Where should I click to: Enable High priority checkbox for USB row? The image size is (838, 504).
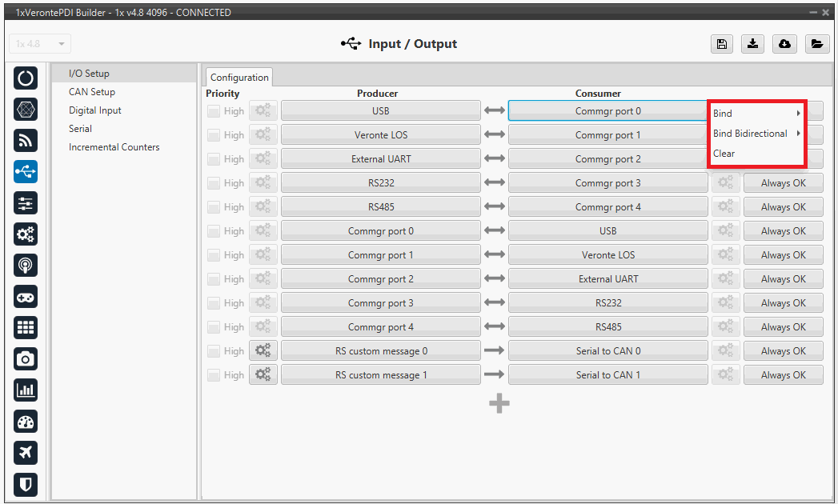pos(214,111)
